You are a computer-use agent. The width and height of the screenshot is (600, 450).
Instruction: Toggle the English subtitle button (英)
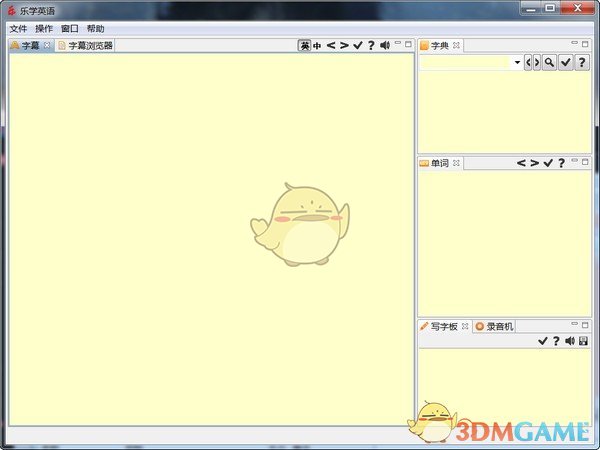click(304, 45)
